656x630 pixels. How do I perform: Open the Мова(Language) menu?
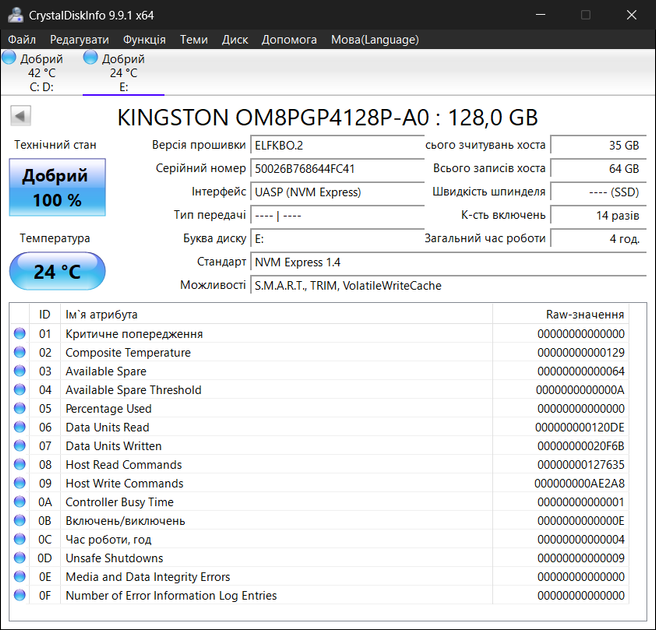pos(375,40)
